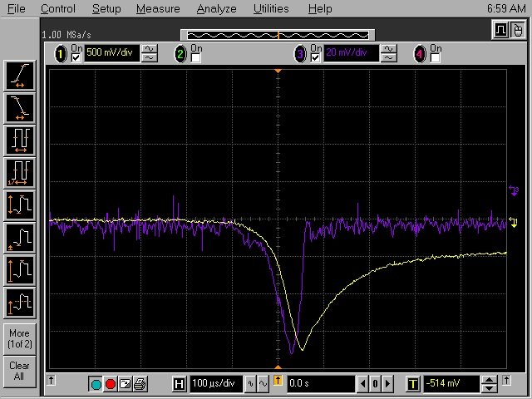Click the Clear All button

[x=20, y=372]
